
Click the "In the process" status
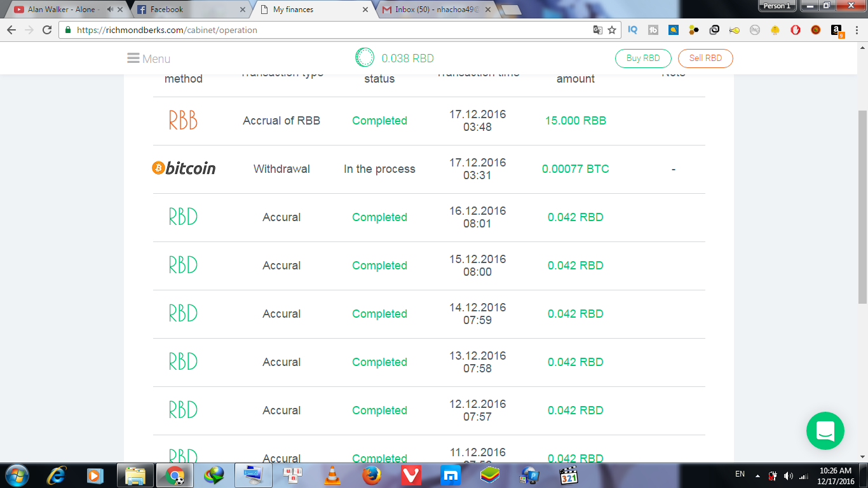click(x=379, y=169)
